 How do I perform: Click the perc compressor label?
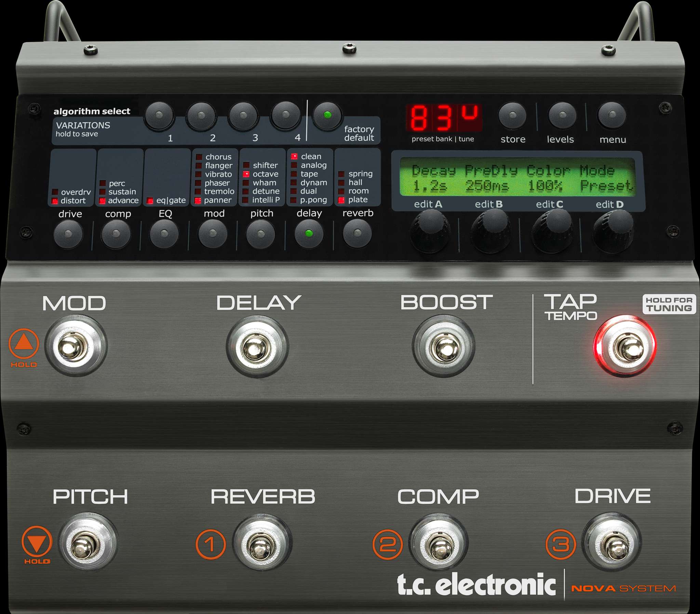coord(117,183)
